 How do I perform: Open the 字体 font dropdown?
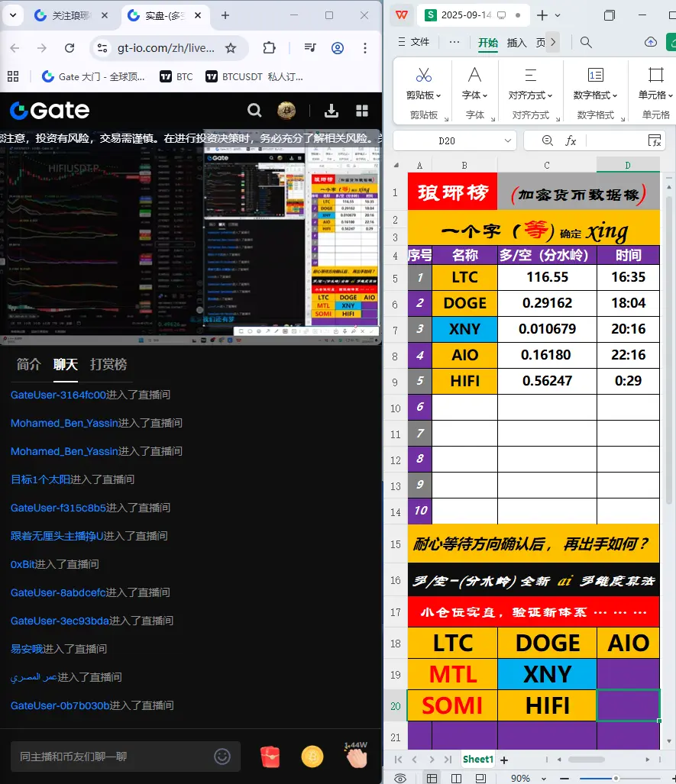pos(474,95)
